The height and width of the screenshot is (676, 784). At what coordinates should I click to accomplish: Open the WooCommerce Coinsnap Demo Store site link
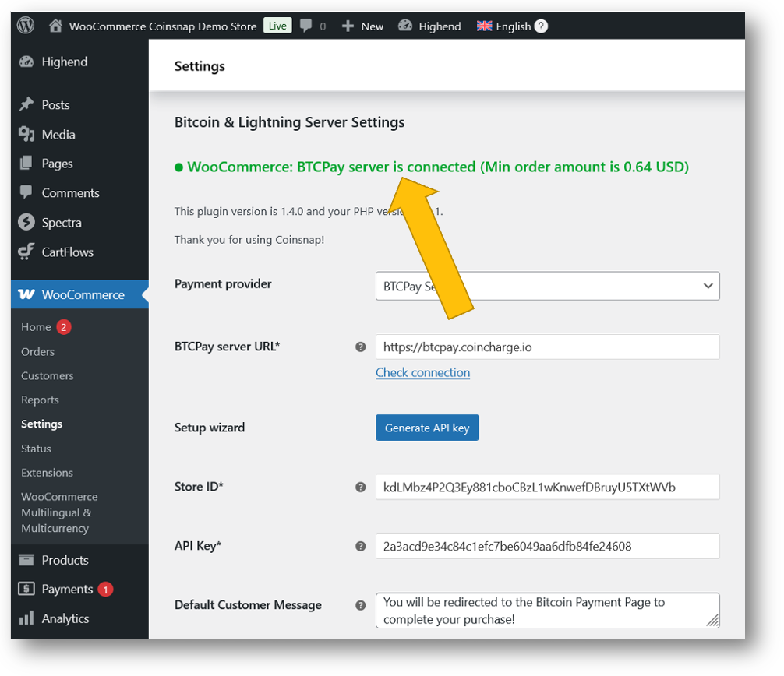163,26
